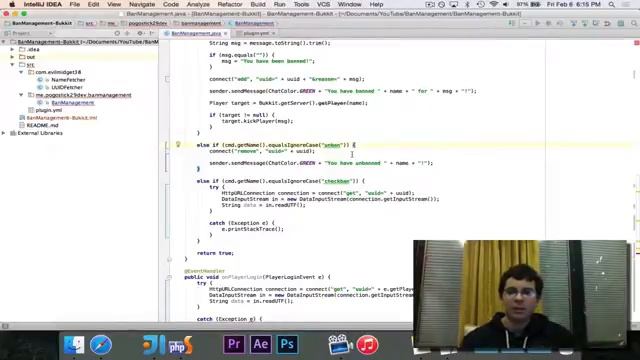Open the run configuration dropdown in the toolbar
The height and width of the screenshot is (360, 640).
tap(524, 23)
